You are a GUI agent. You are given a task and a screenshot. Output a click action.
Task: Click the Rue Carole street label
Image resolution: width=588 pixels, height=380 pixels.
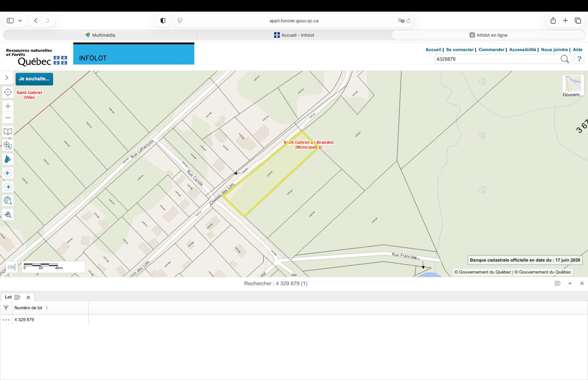coord(195,178)
